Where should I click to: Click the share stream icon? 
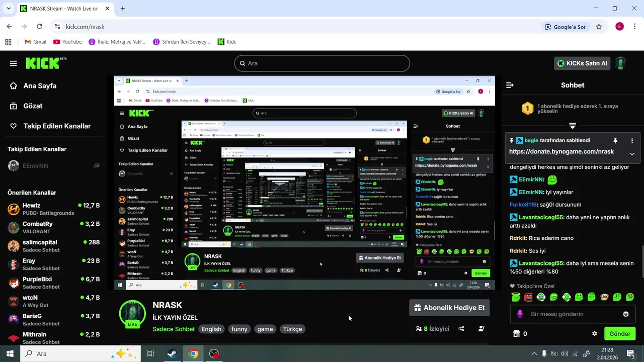461,329
